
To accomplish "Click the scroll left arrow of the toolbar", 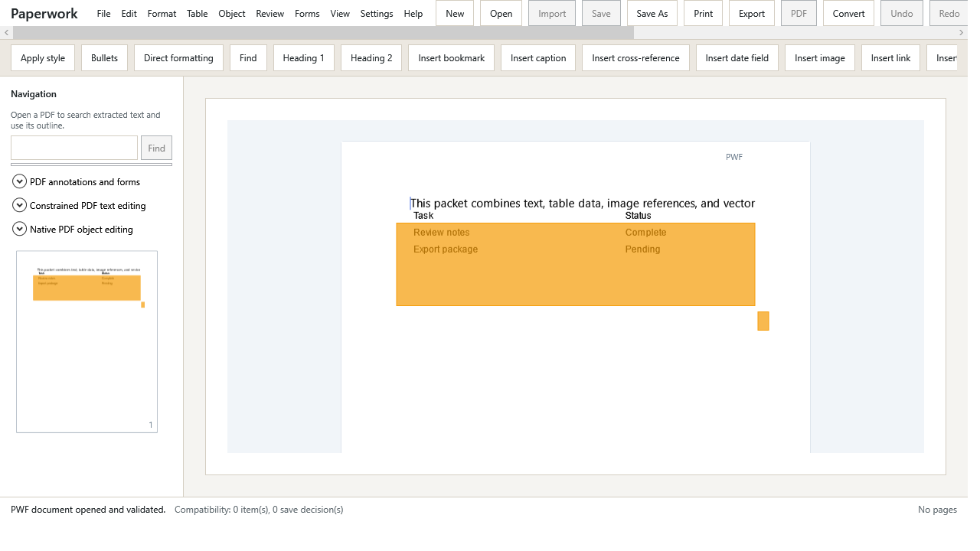I will [x=6, y=33].
